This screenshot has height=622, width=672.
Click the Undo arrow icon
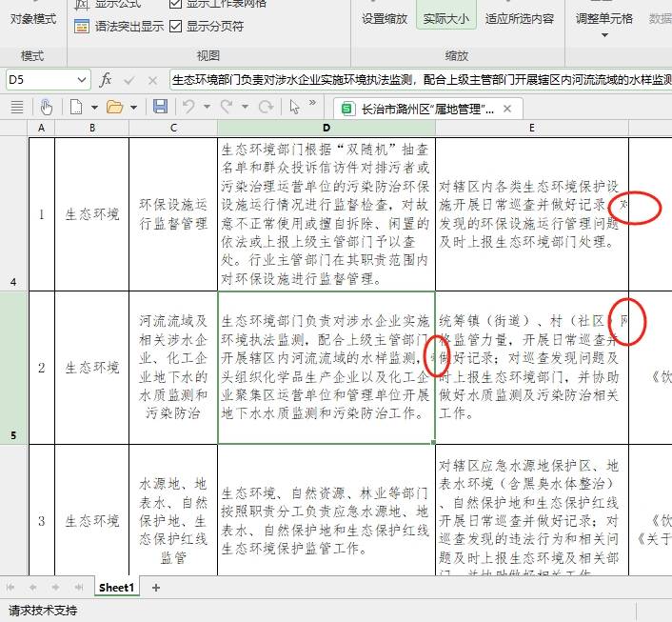(188, 107)
